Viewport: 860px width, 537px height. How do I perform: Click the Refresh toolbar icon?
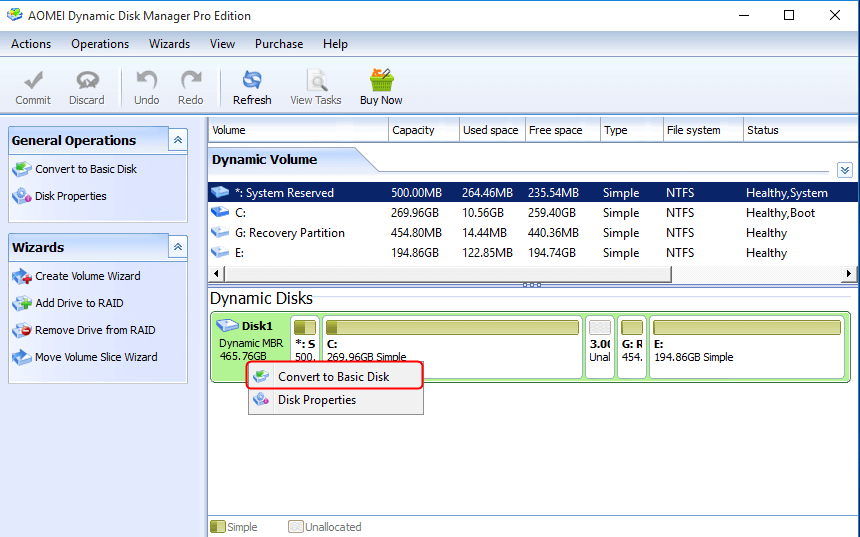252,80
